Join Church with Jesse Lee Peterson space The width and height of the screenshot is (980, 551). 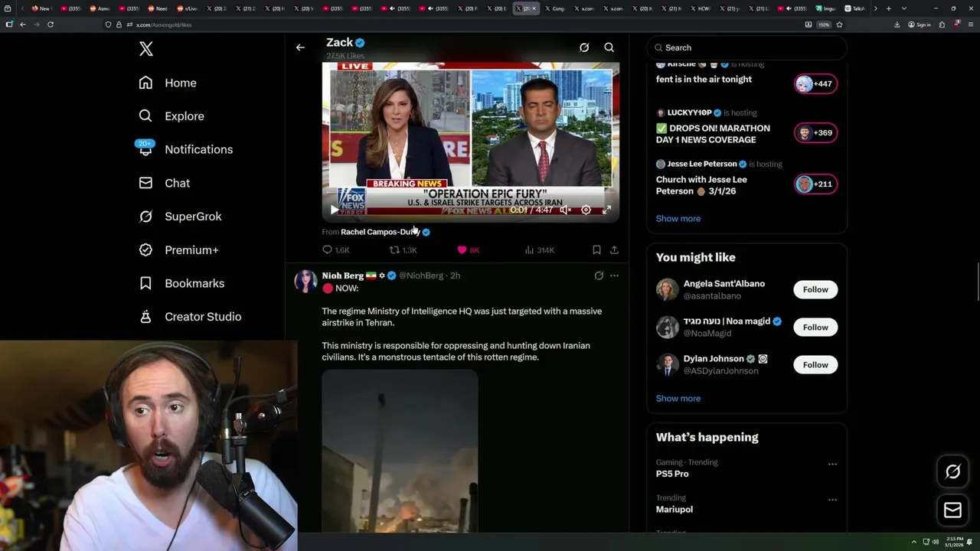click(701, 185)
